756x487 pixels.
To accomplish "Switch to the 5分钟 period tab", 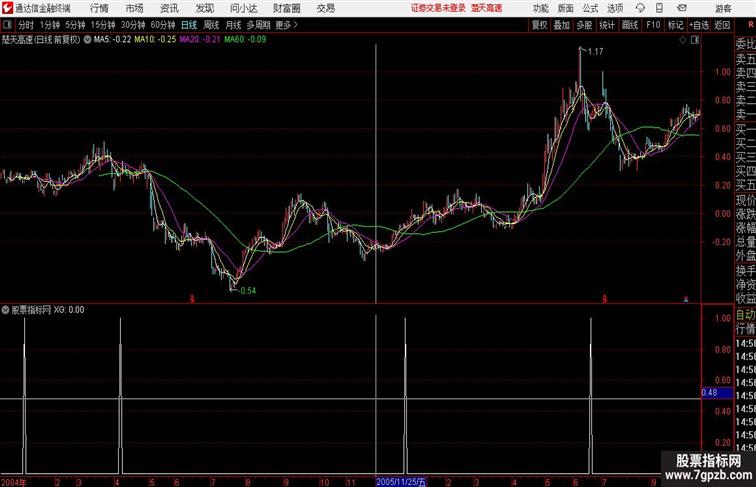I will (75, 25).
